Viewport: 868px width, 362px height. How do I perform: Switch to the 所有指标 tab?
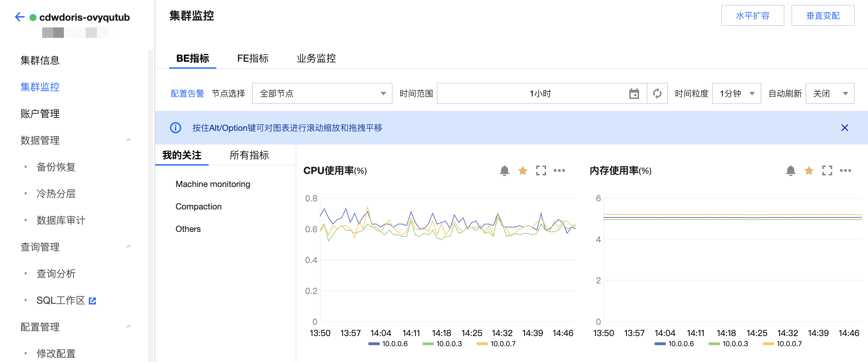(249, 155)
